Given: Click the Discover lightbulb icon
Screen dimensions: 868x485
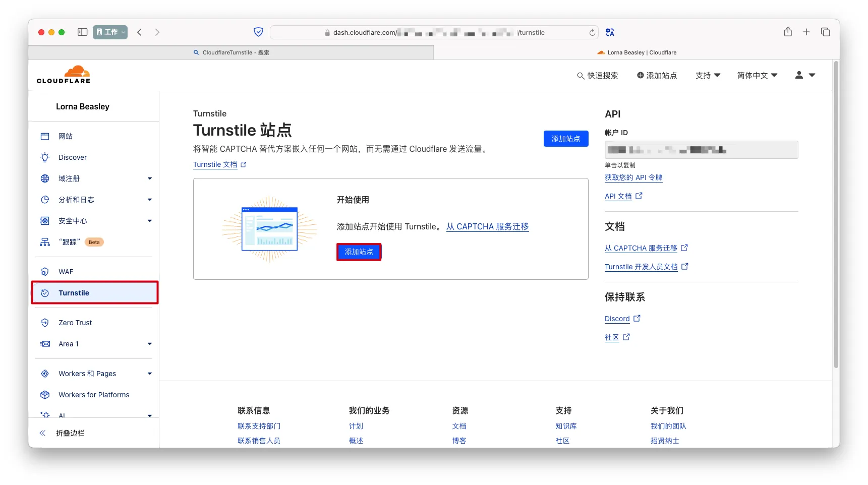Looking at the screenshot, I should tap(45, 157).
